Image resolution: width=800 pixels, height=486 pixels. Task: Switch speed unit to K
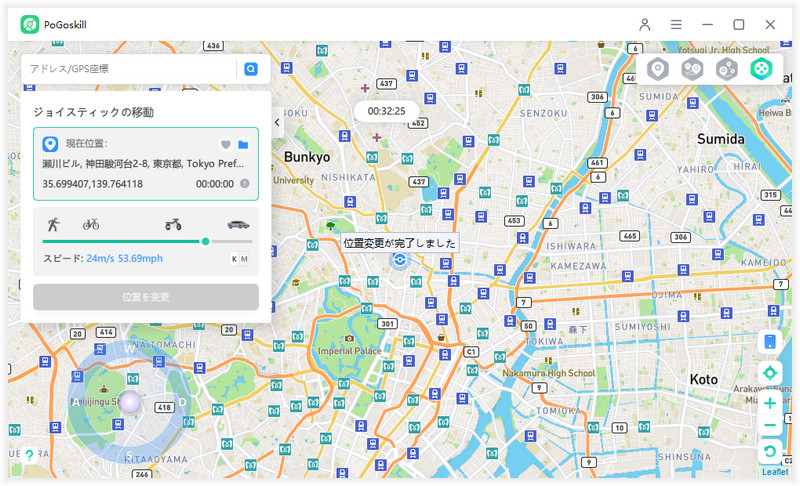pos(234,259)
